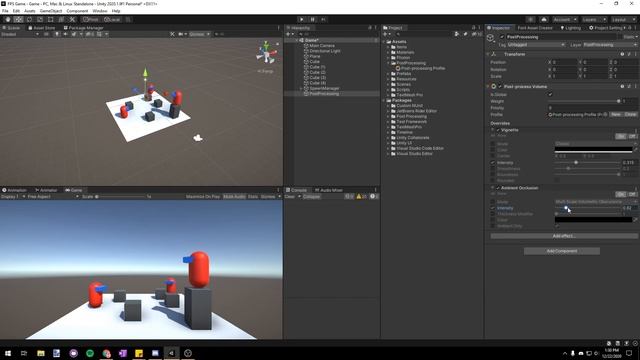Image resolution: width=640 pixels, height=360 pixels.
Task: Toggle PostProcessing object active checkbox
Action: (x=502, y=37)
